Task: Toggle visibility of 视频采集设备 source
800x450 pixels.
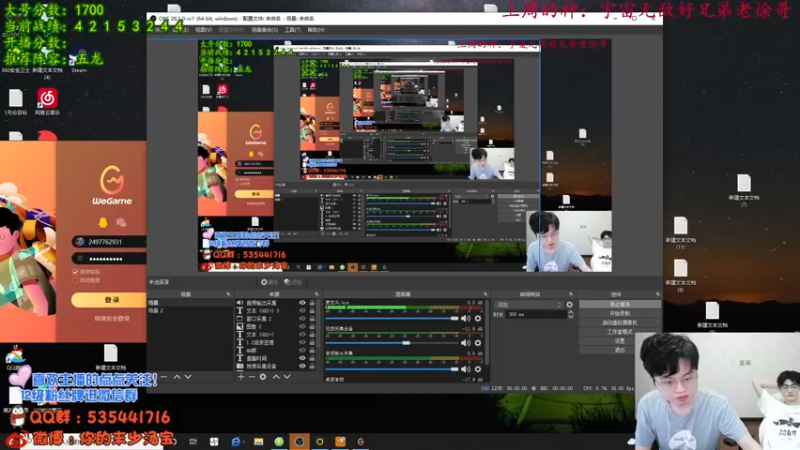Action: 302,366
